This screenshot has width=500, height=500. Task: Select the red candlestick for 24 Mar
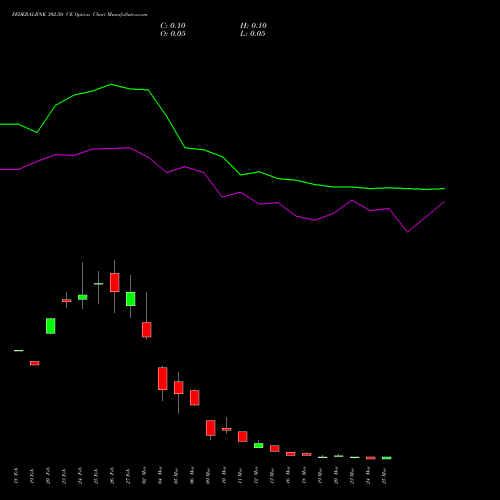pyautogui.click(x=371, y=458)
